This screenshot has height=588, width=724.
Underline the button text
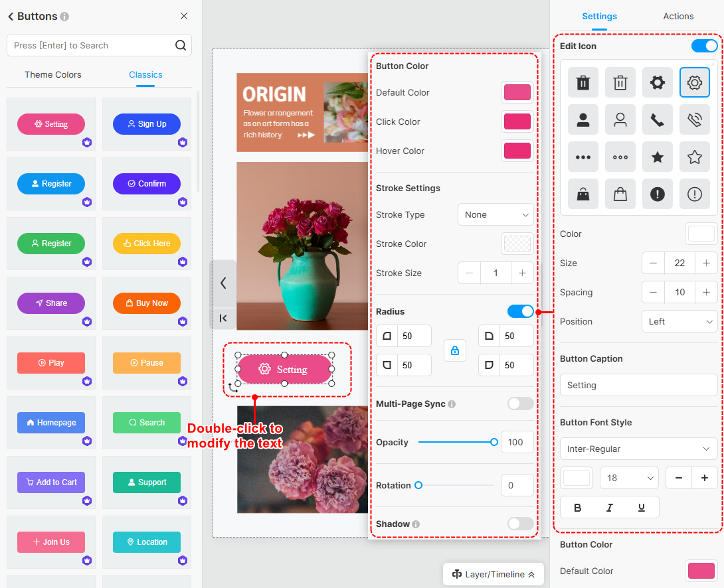[x=642, y=508]
